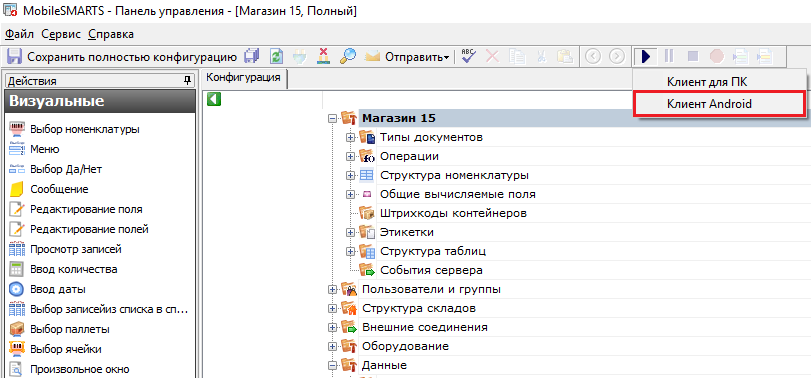This screenshot has height=378, width=811.
Task: Click the faded plug connection icon
Action: 300,56
